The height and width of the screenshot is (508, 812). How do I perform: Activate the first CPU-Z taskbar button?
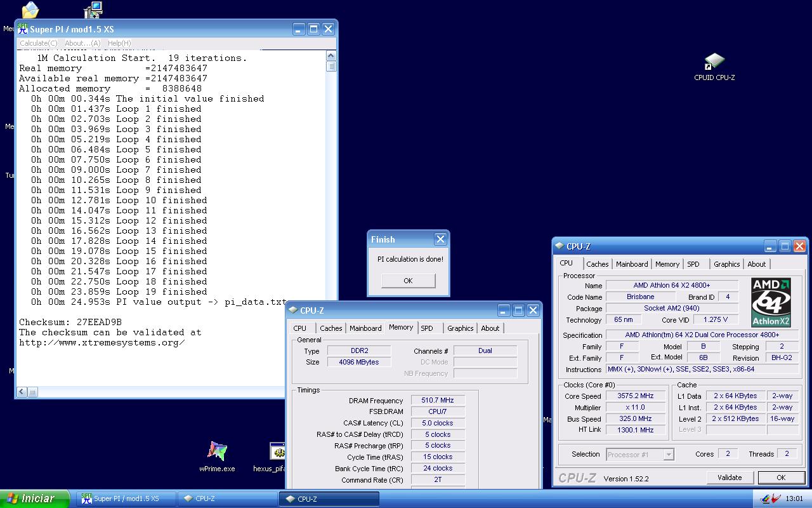[x=227, y=498]
